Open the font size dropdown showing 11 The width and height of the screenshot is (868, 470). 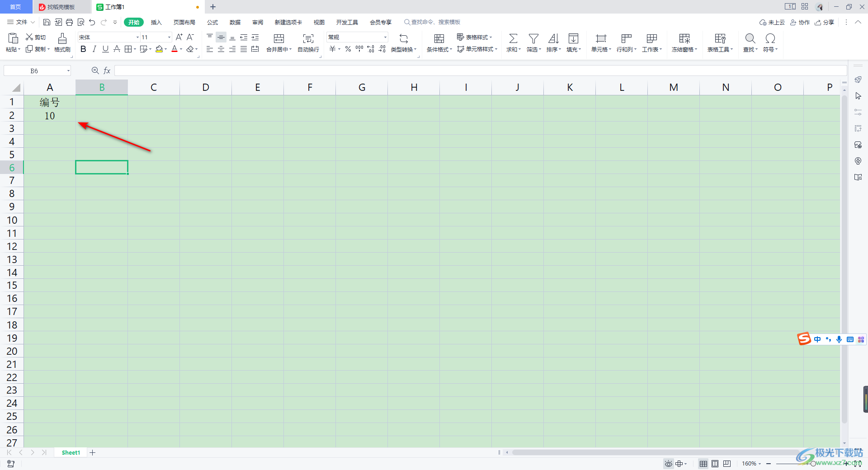coord(169,37)
